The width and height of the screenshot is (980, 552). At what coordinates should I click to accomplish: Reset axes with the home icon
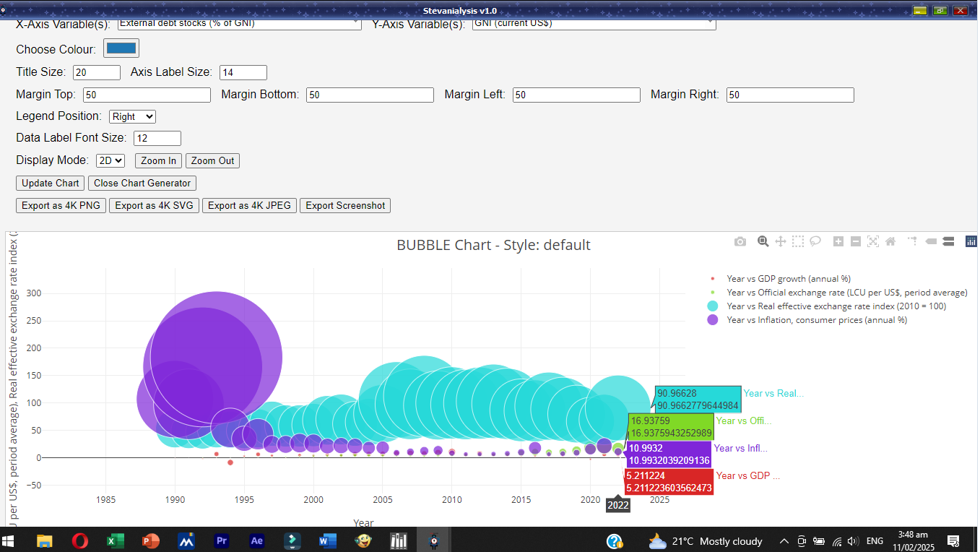[x=890, y=241]
